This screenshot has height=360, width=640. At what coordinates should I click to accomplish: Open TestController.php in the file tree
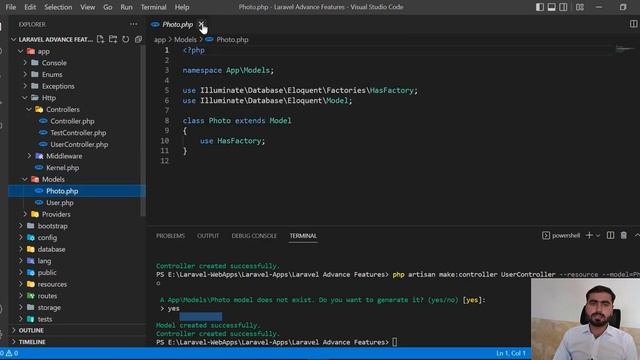point(77,133)
